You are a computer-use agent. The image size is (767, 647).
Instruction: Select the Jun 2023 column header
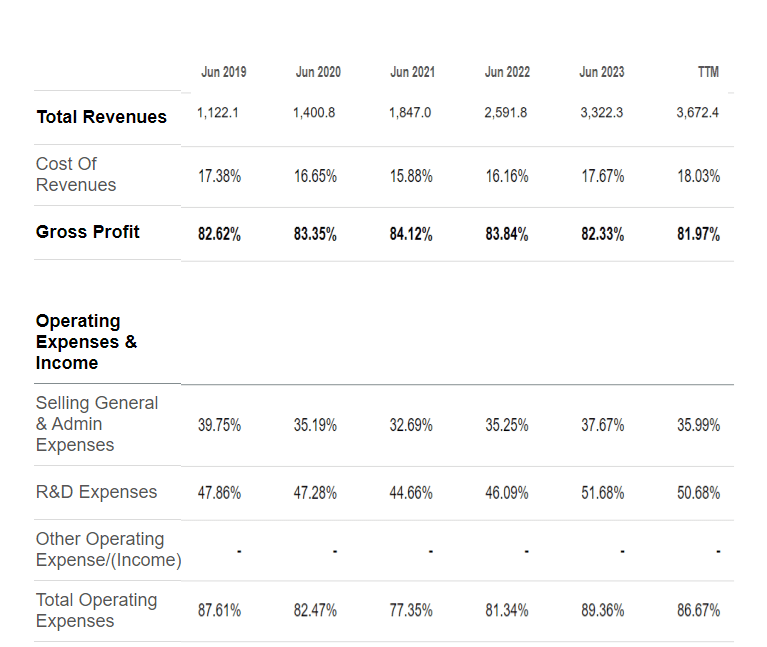click(602, 72)
